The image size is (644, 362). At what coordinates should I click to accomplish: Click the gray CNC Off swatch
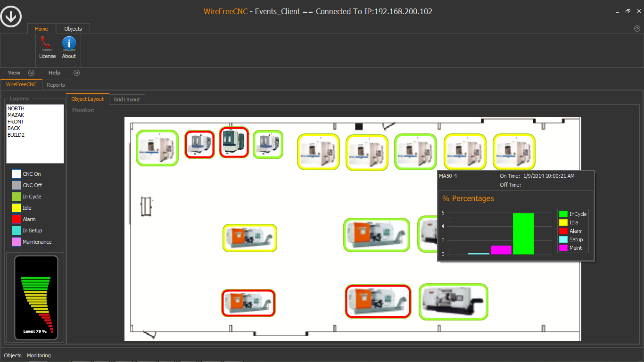pos(17,185)
